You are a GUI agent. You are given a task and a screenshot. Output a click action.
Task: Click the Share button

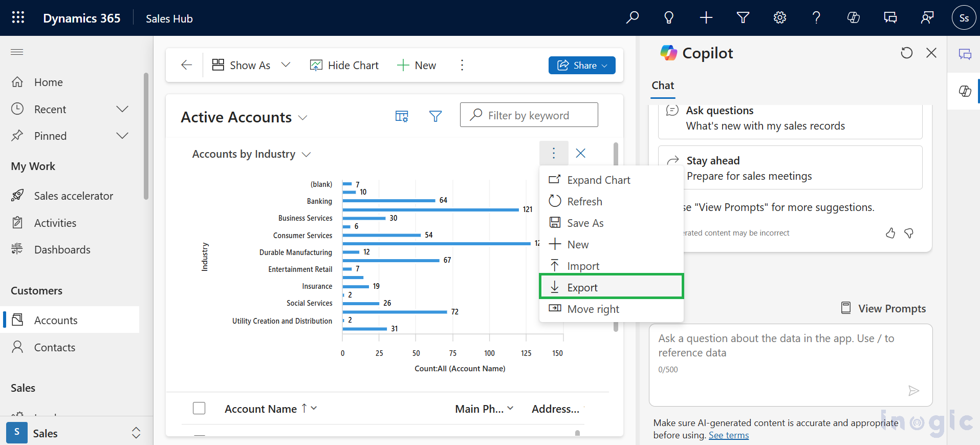point(581,66)
